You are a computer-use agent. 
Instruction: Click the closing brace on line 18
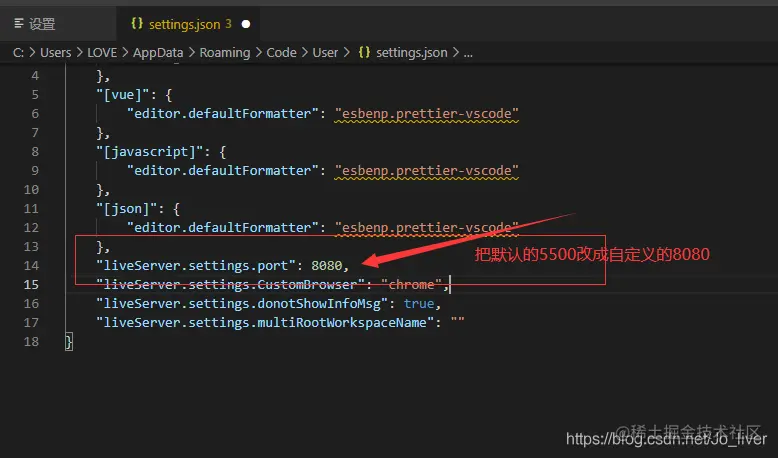pos(69,342)
